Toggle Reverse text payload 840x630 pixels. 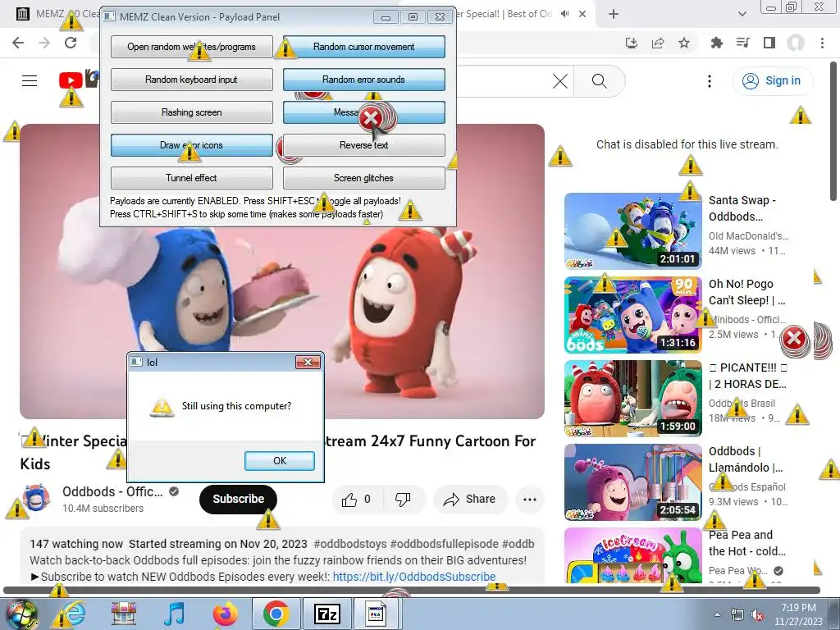pyautogui.click(x=363, y=145)
